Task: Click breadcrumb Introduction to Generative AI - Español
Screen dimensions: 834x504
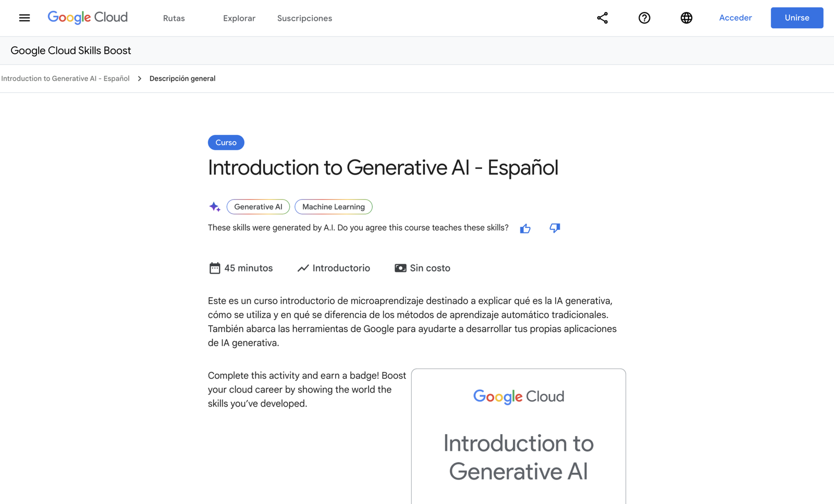Action: pos(65,79)
